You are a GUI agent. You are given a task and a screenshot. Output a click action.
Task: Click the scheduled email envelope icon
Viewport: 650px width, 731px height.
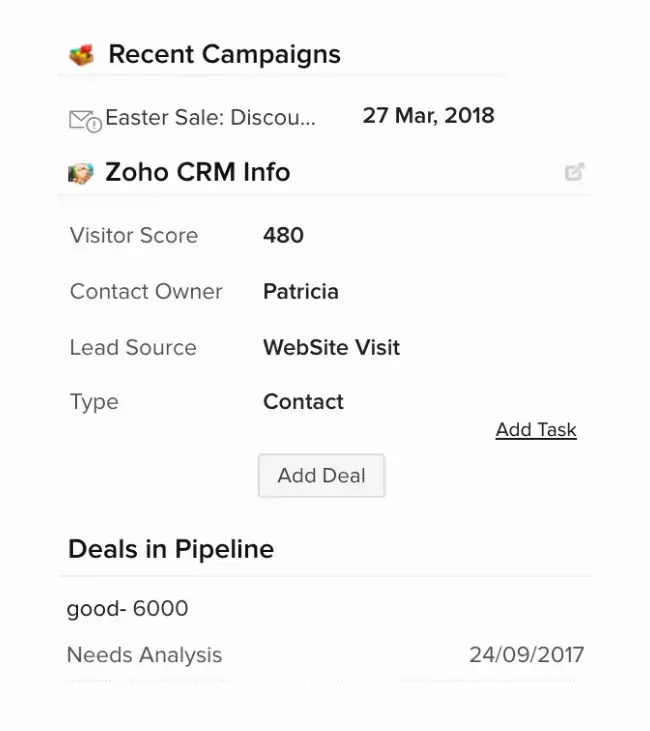click(84, 120)
